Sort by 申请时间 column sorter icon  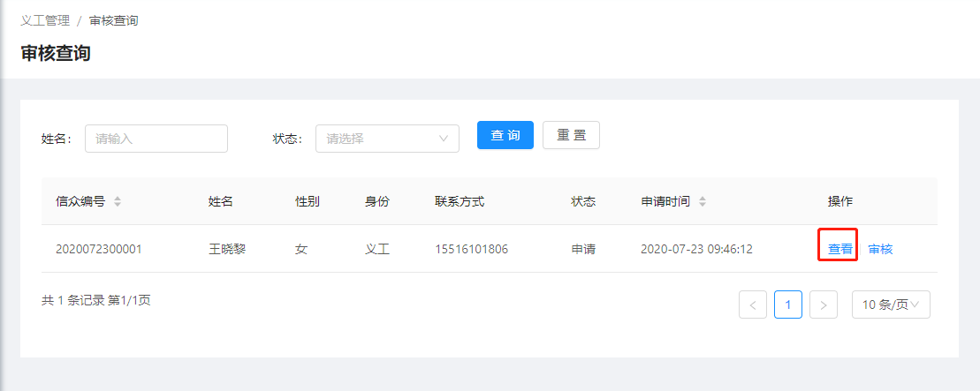pyautogui.click(x=703, y=202)
